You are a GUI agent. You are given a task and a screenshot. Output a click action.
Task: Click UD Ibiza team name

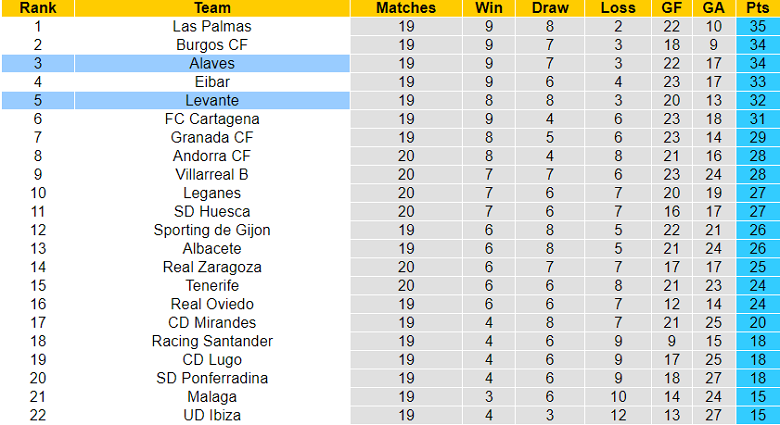212,415
